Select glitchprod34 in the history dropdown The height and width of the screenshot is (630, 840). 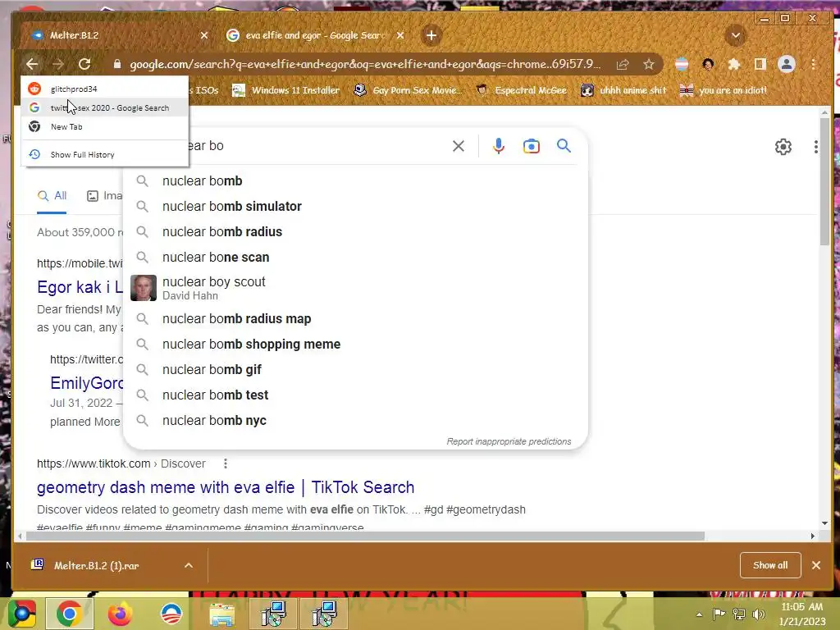tap(105, 89)
